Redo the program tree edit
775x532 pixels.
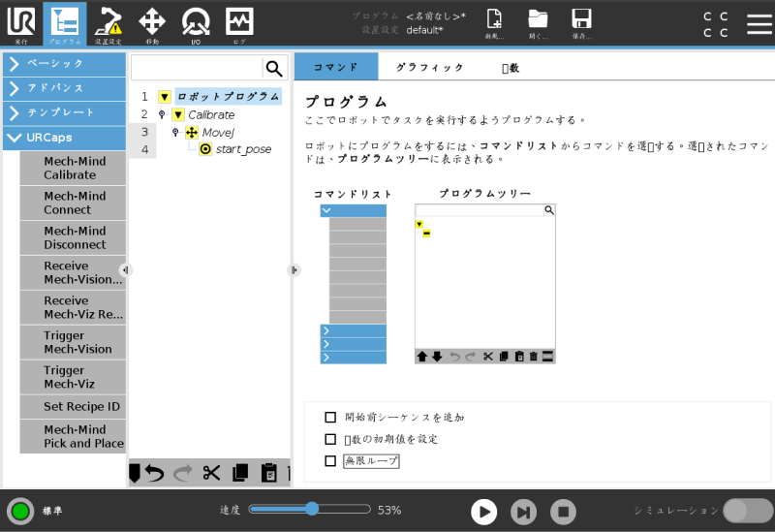click(183, 473)
